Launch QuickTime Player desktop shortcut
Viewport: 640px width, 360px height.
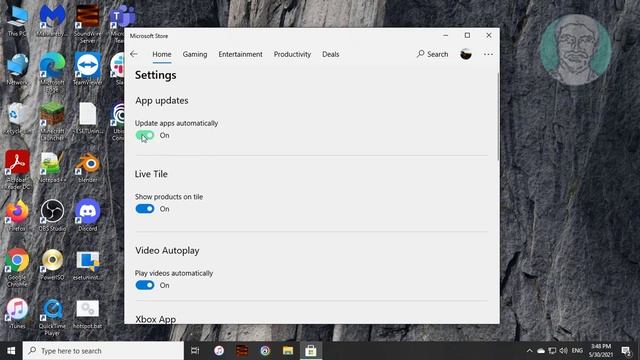click(52, 317)
